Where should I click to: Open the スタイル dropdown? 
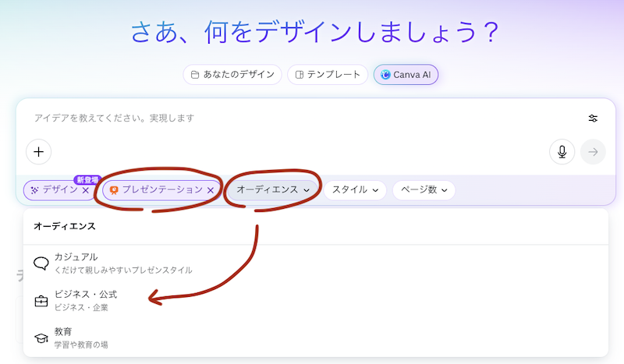pyautogui.click(x=355, y=189)
